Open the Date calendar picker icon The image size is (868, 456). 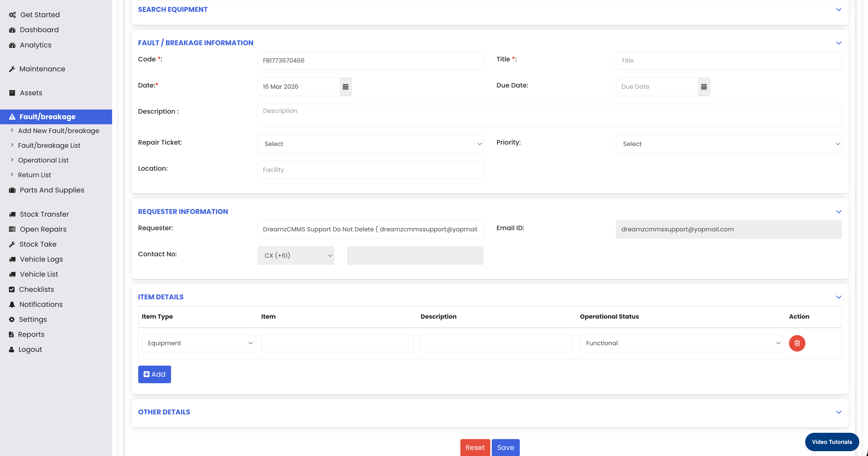pyautogui.click(x=345, y=87)
